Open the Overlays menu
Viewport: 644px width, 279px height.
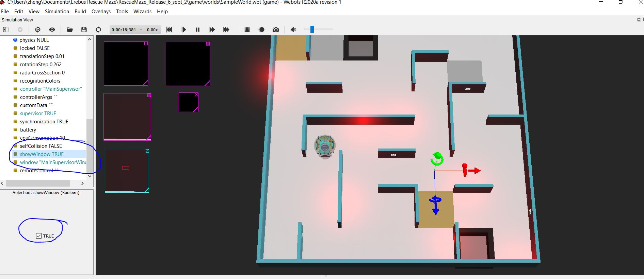(x=101, y=12)
